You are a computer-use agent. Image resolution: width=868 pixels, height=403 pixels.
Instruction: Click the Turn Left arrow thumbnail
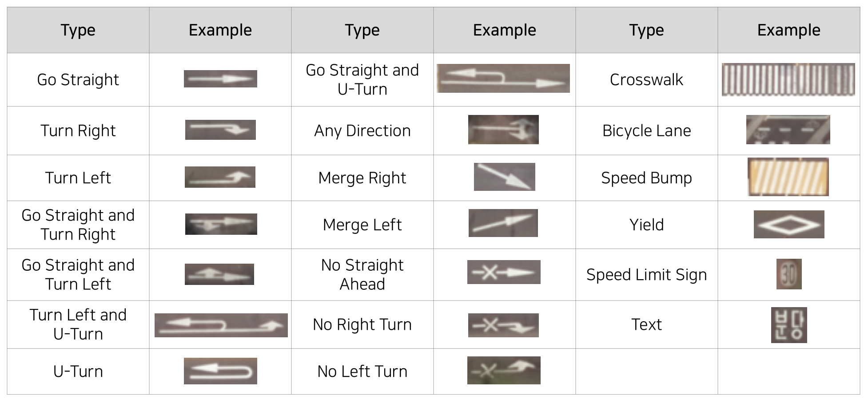[x=220, y=177]
